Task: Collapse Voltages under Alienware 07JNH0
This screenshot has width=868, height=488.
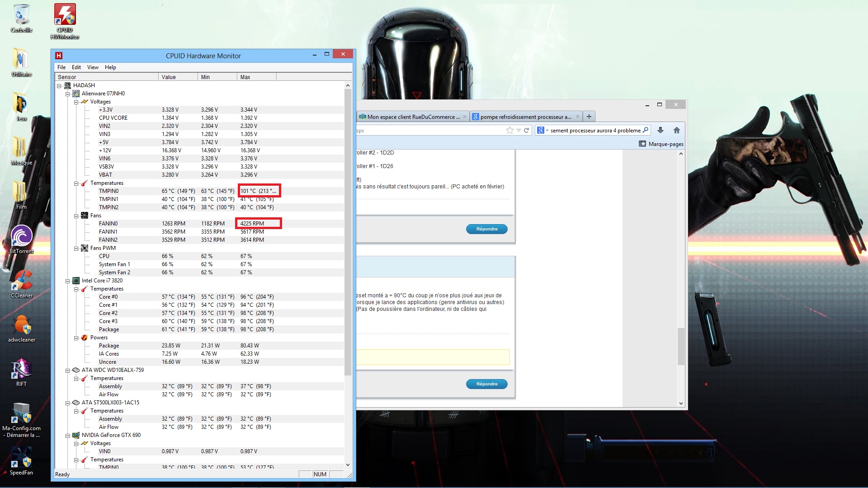Action: coord(76,102)
